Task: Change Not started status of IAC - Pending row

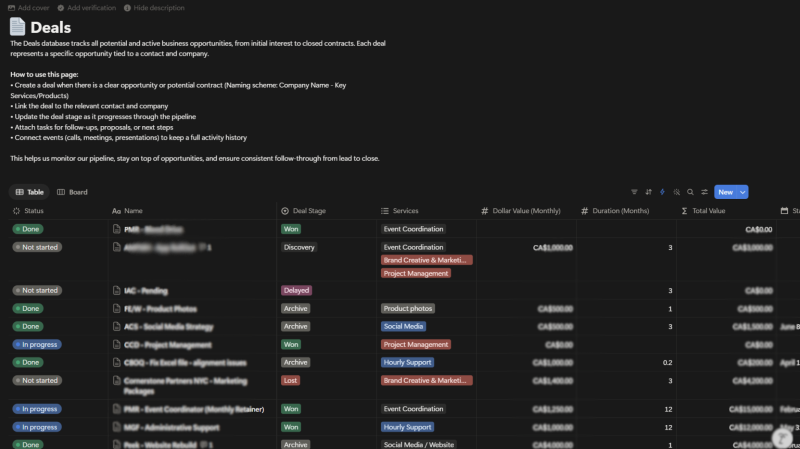Action: coord(37,290)
